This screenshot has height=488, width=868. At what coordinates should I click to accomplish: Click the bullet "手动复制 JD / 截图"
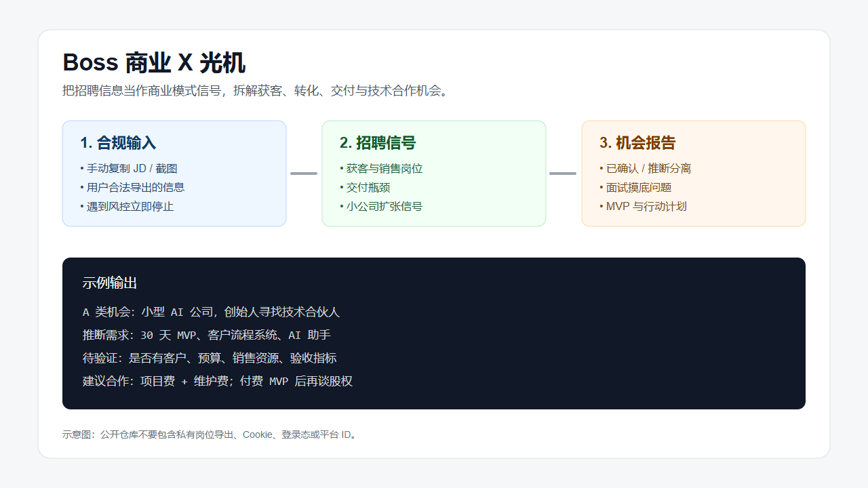coord(129,169)
